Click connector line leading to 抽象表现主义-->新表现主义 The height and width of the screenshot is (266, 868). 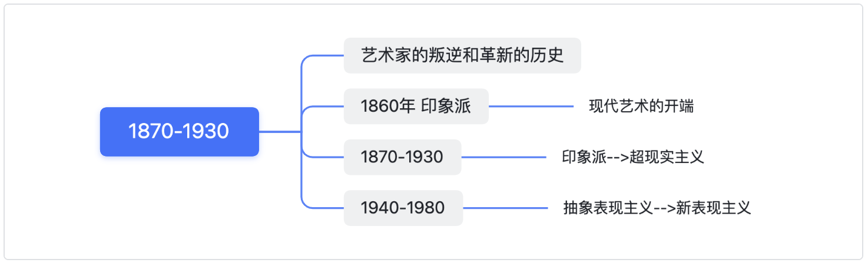click(506, 208)
